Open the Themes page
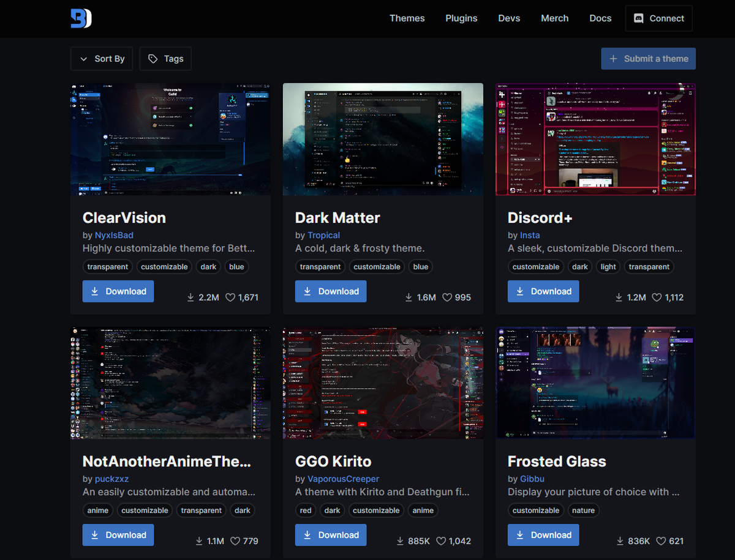 point(407,18)
